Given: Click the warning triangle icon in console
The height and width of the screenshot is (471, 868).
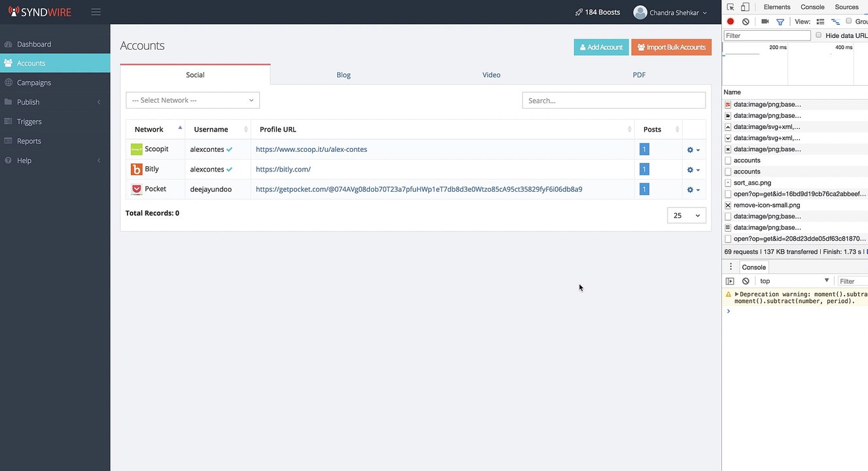Looking at the screenshot, I should click(728, 295).
